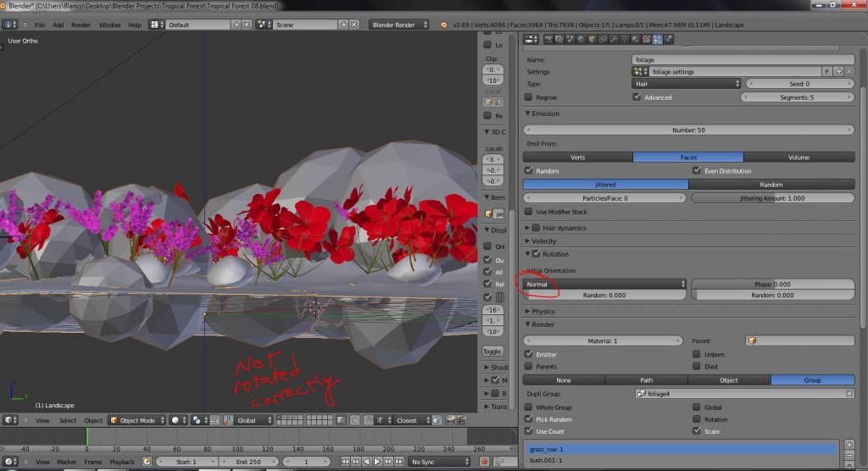Adjust the Jittering Amount slider
This screenshot has height=471, width=868.
coord(772,198)
